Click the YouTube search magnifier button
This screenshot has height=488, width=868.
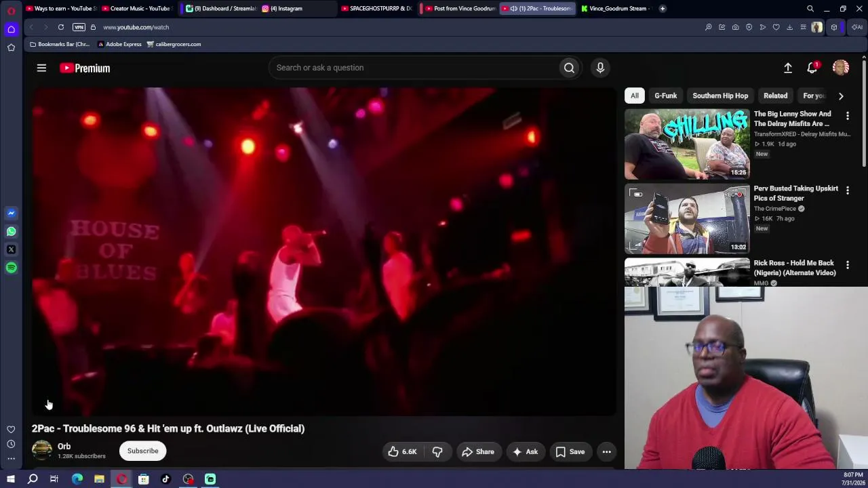[x=569, y=68]
